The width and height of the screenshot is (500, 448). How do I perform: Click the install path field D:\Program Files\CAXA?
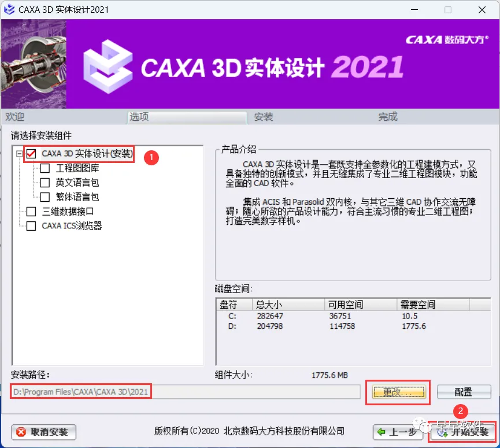(185, 392)
